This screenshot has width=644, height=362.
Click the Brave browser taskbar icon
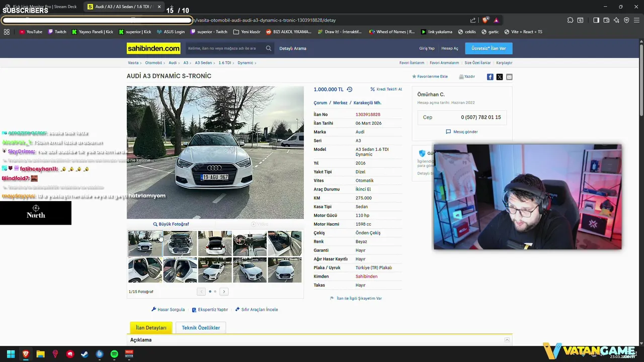pos(26,354)
